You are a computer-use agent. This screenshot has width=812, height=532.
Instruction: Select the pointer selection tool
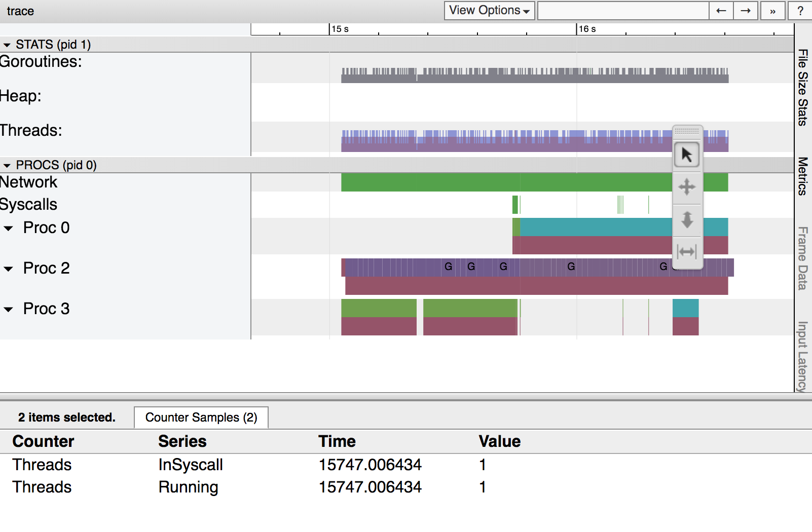pos(687,155)
